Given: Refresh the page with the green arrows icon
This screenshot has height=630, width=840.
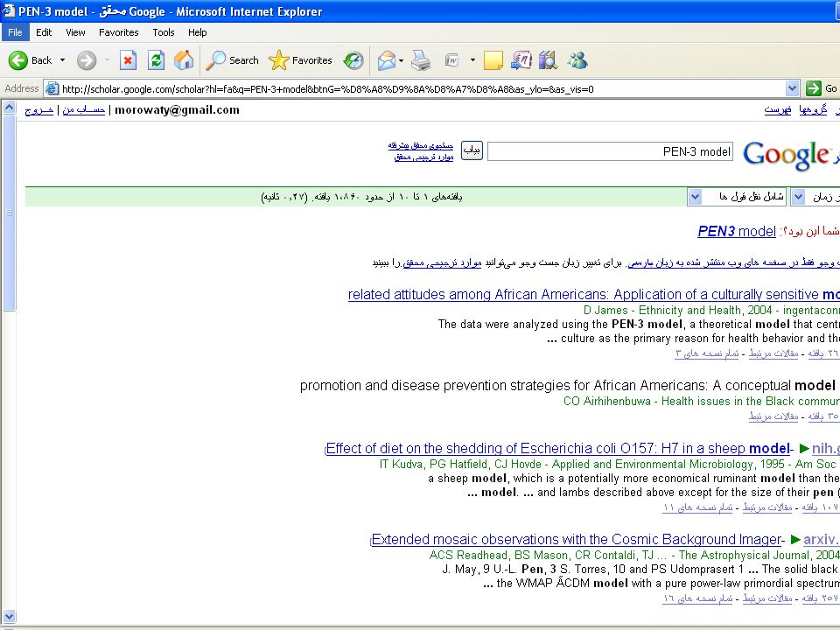Looking at the screenshot, I should 156,60.
